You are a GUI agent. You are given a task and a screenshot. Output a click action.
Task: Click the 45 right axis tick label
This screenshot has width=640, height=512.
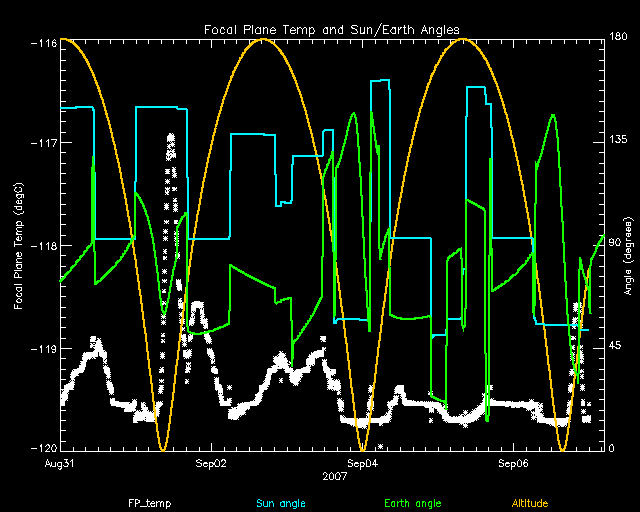pos(615,347)
